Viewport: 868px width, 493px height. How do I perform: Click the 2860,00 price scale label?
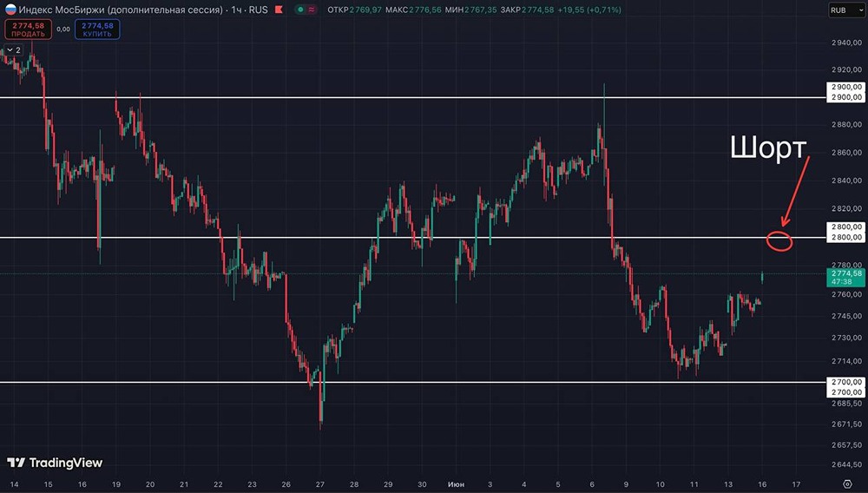pos(846,152)
